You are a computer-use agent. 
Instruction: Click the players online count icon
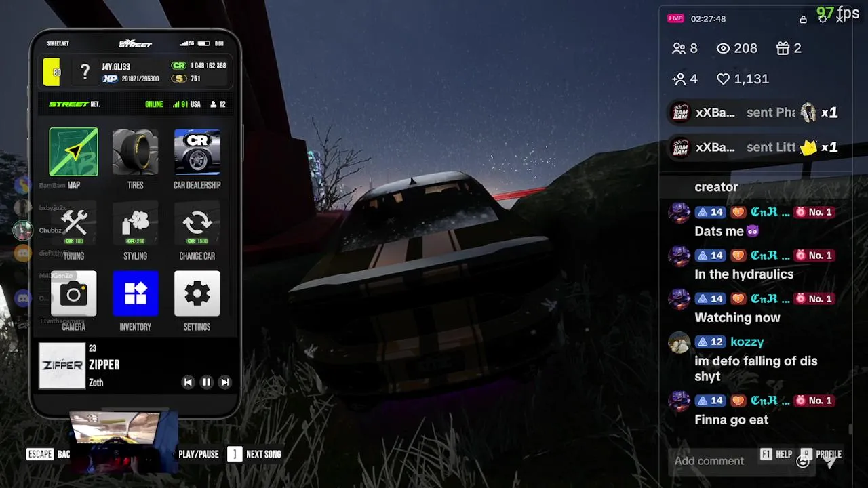point(214,104)
